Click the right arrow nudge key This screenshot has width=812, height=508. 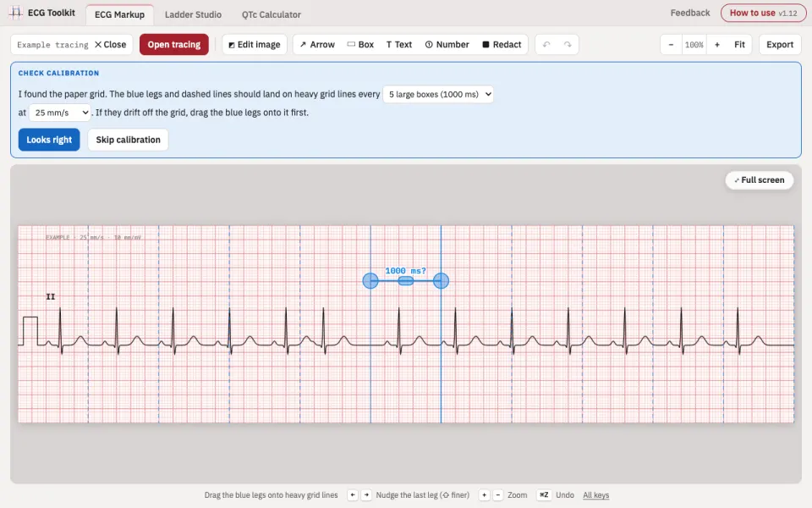(x=366, y=495)
